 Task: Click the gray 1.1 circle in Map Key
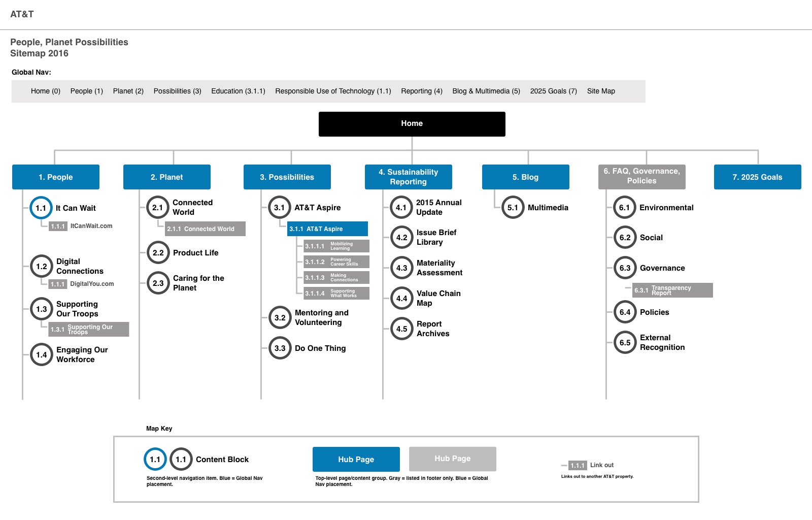pos(181,460)
